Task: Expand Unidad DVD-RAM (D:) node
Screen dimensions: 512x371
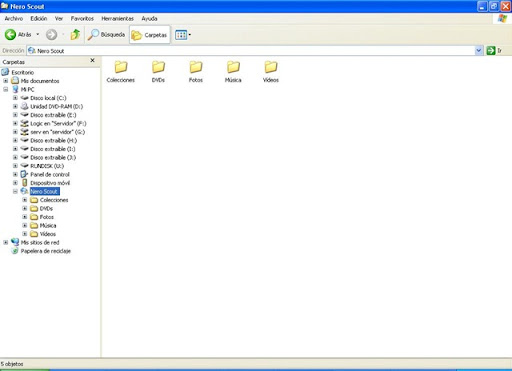Action: [x=15, y=106]
